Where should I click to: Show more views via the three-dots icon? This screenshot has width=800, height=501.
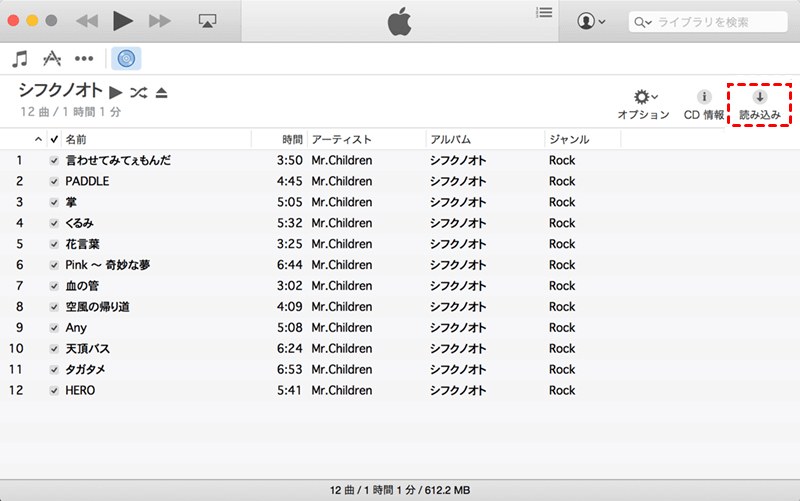84,58
